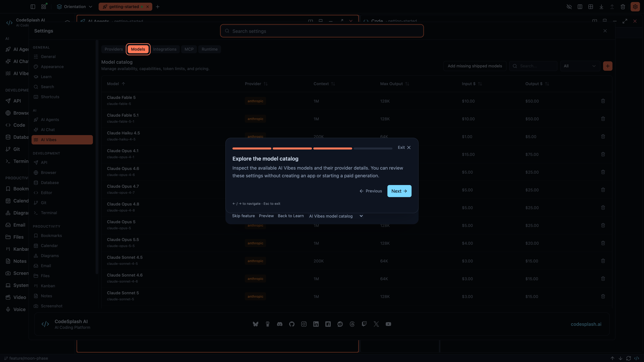The width and height of the screenshot is (644, 362).
Task: Click the orange add model plus button
Action: click(607, 66)
